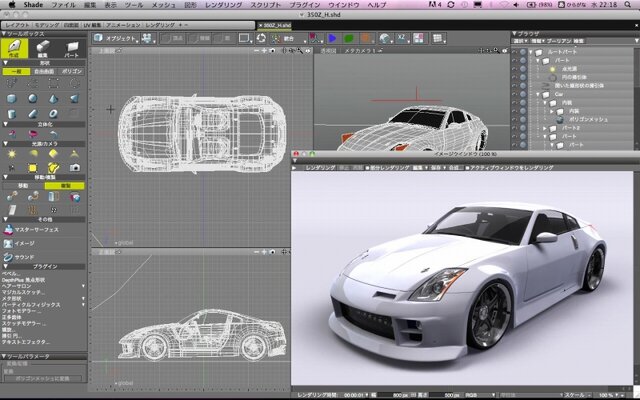Pick the box primitive tool
Image resolution: width=640 pixels, height=400 pixels.
point(11,98)
